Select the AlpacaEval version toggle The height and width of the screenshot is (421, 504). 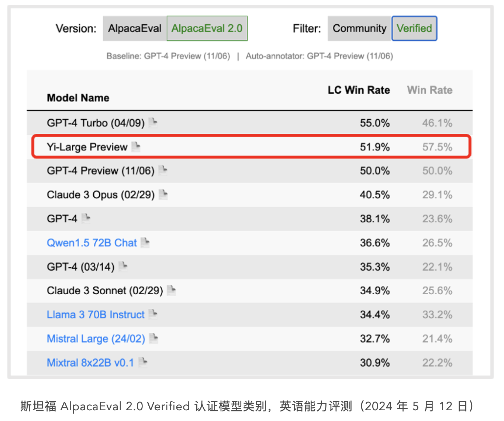135,28
